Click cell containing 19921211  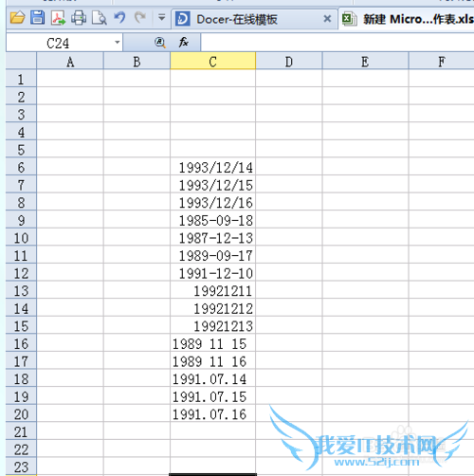213,290
